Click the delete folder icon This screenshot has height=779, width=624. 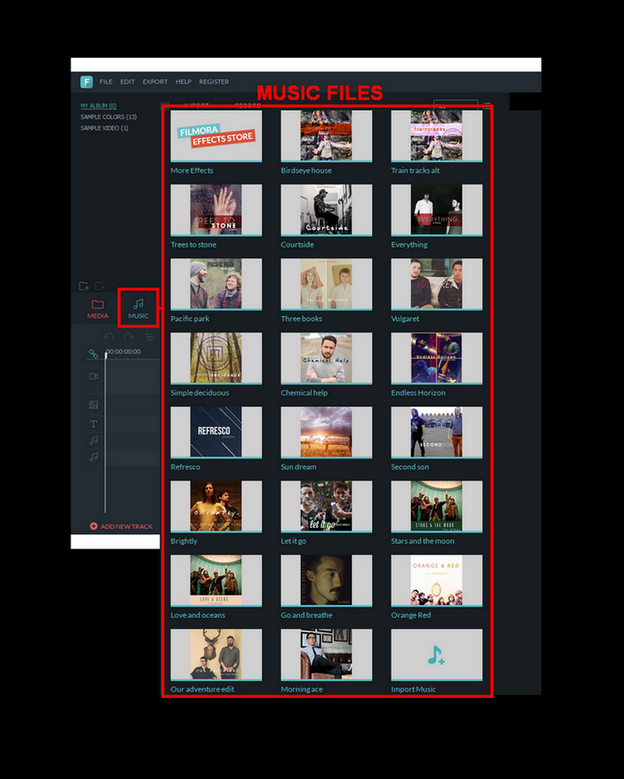coord(100,286)
